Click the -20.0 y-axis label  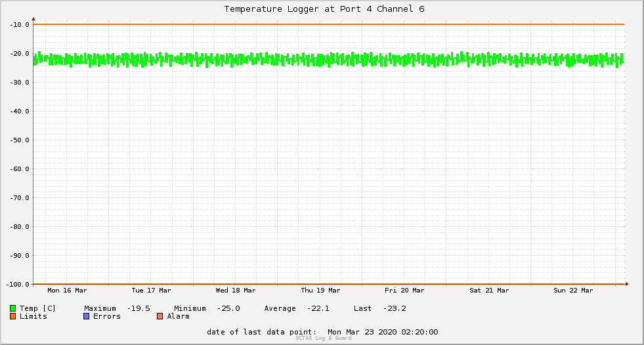20,54
